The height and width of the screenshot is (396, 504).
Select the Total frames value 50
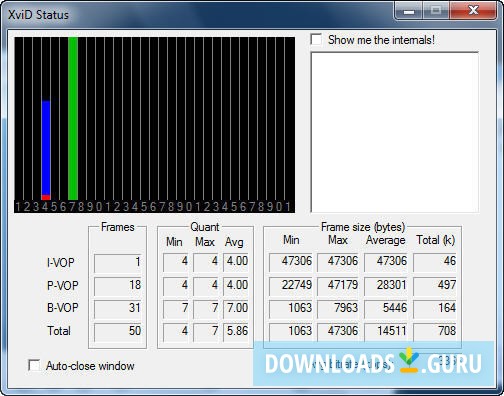118,332
